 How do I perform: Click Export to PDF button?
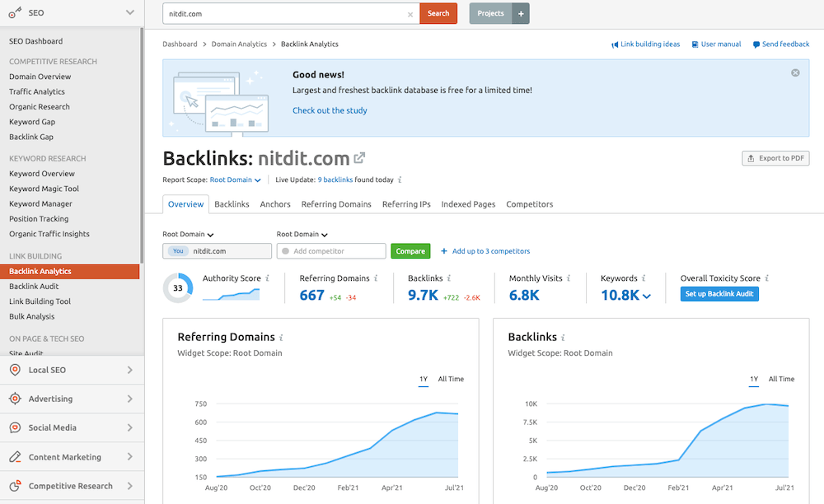775,158
